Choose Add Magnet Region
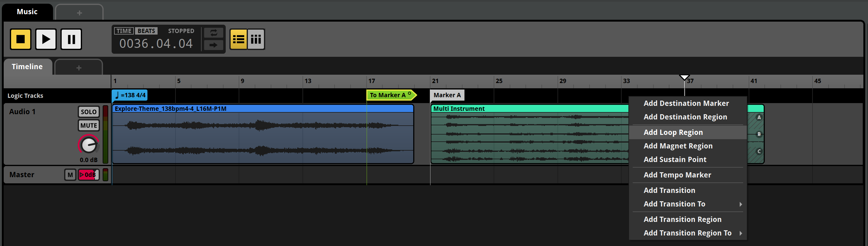 coord(687,146)
